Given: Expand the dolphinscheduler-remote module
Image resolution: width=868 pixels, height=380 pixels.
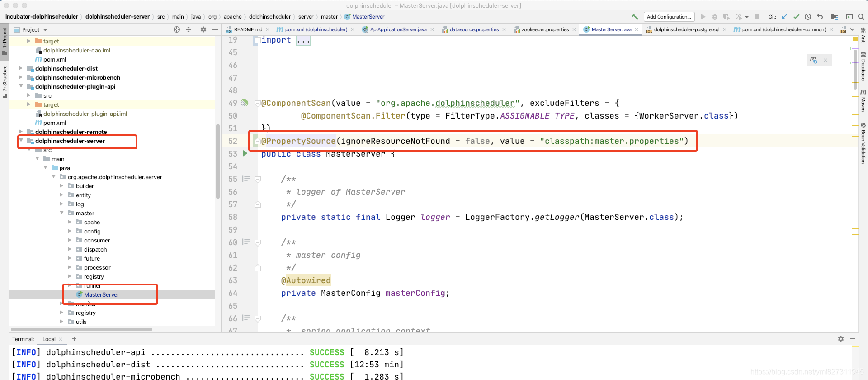Looking at the screenshot, I should tap(20, 132).
